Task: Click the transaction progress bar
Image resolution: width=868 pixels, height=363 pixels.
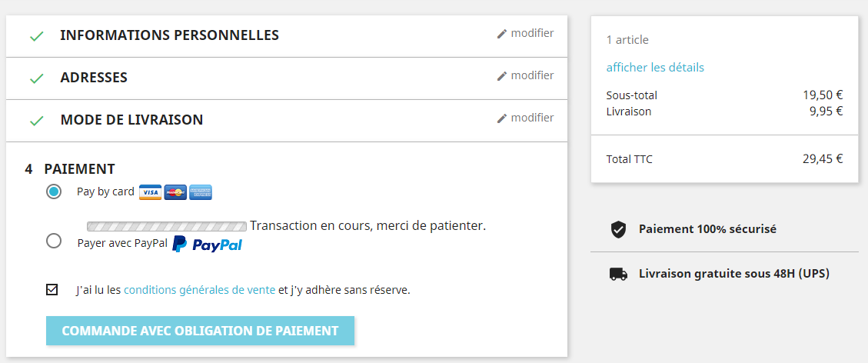Action: 167,226
